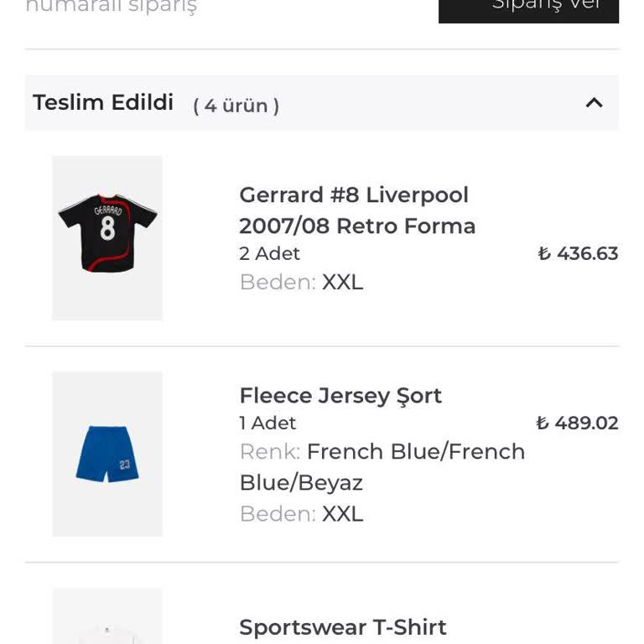Screen dimensions: 644x644
Task: Click the Turkish lira symbol beside 436.63
Action: pos(544,253)
